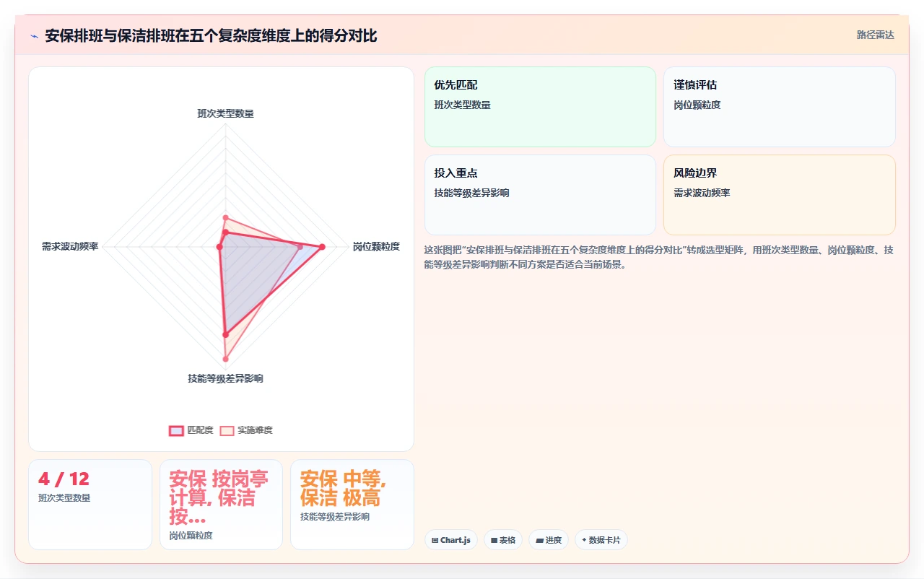924x579 pixels.
Task: Click the 4 / 12 stat value
Action: 64,479
